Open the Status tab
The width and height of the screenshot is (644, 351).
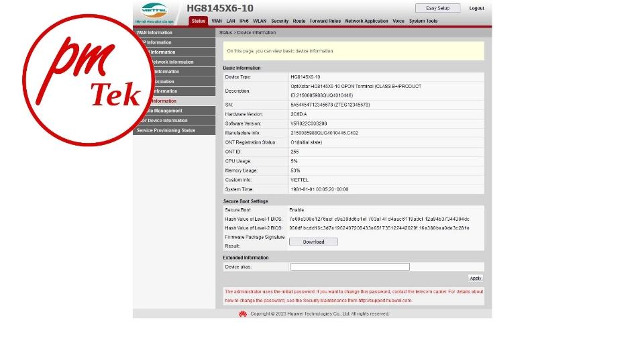(x=199, y=21)
